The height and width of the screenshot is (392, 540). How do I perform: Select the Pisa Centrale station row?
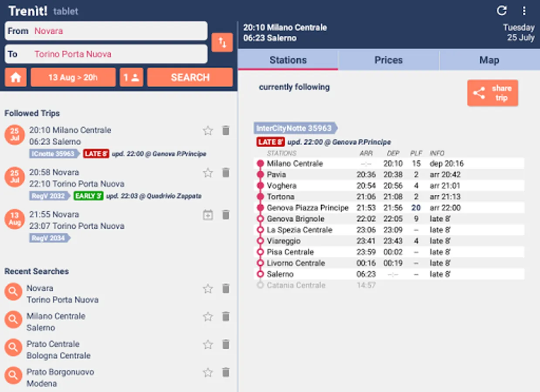[x=389, y=252]
